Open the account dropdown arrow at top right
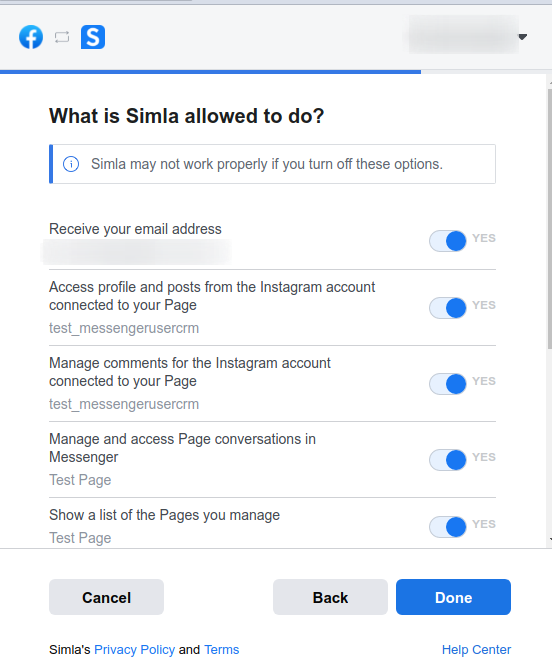 tap(523, 37)
